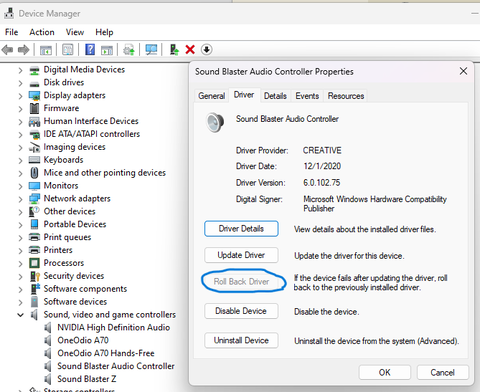Open the View menu
The height and width of the screenshot is (392, 480).
pyautogui.click(x=75, y=32)
